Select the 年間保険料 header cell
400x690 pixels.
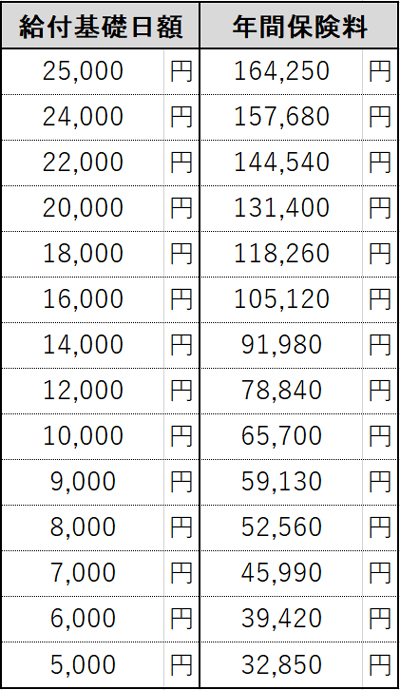[299, 26]
